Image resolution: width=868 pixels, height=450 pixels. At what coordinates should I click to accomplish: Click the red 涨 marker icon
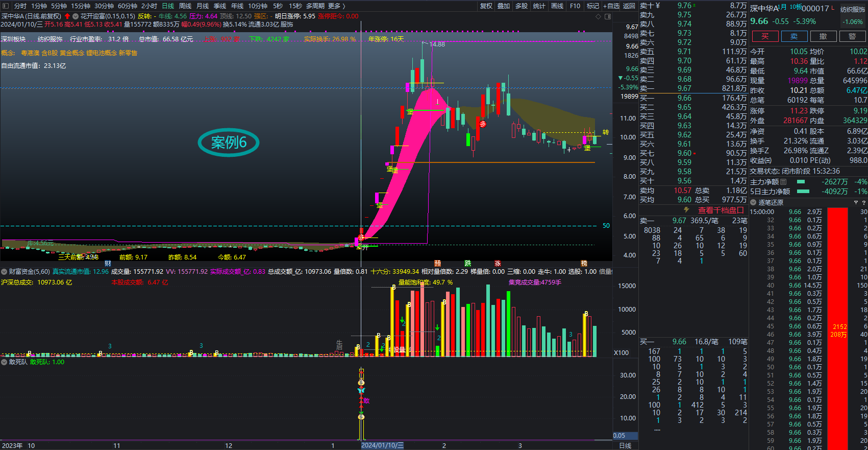(498, 264)
